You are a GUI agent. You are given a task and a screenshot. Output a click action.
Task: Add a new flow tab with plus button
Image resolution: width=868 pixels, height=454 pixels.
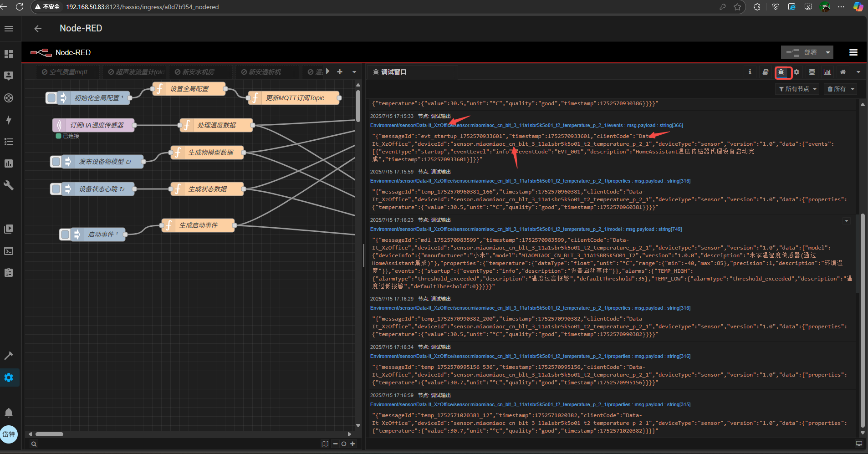point(340,72)
